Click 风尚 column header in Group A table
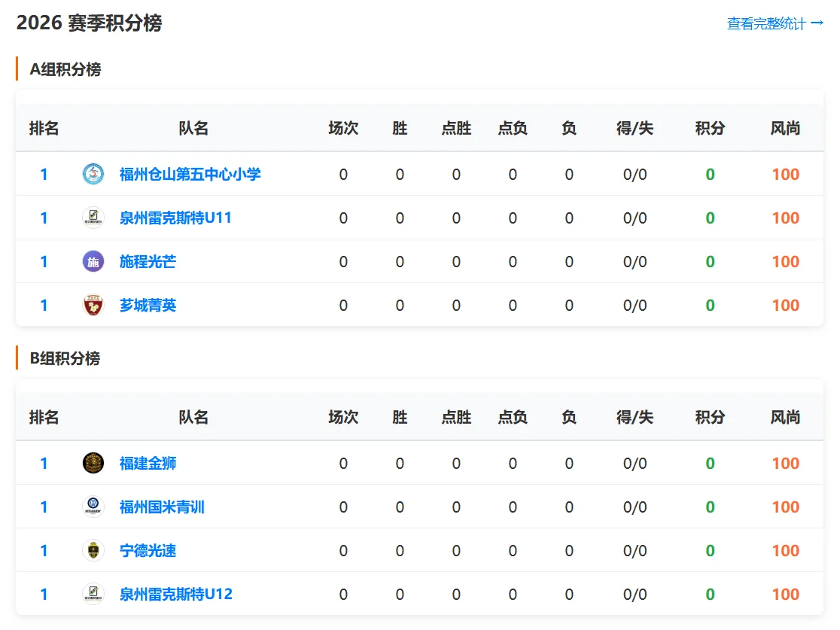Viewport: 840px width, 630px height. coord(785,129)
